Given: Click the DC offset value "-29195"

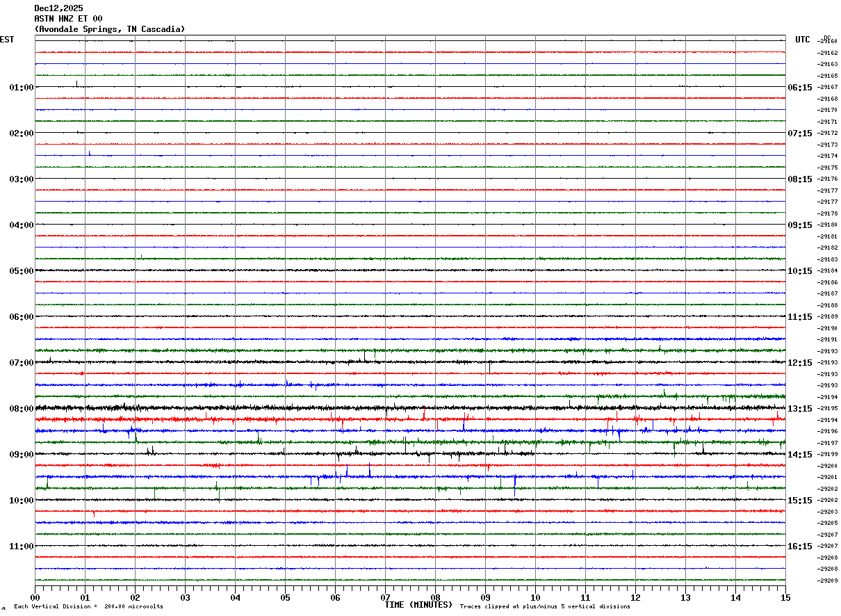Looking at the screenshot, I should (x=828, y=409).
